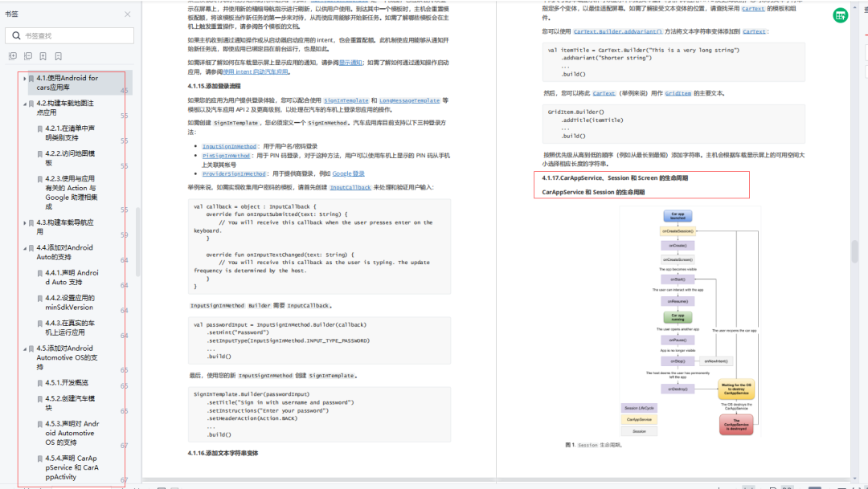Close the 书签 bookmarks panel
This screenshot has height=489, width=868.
tap(127, 14)
